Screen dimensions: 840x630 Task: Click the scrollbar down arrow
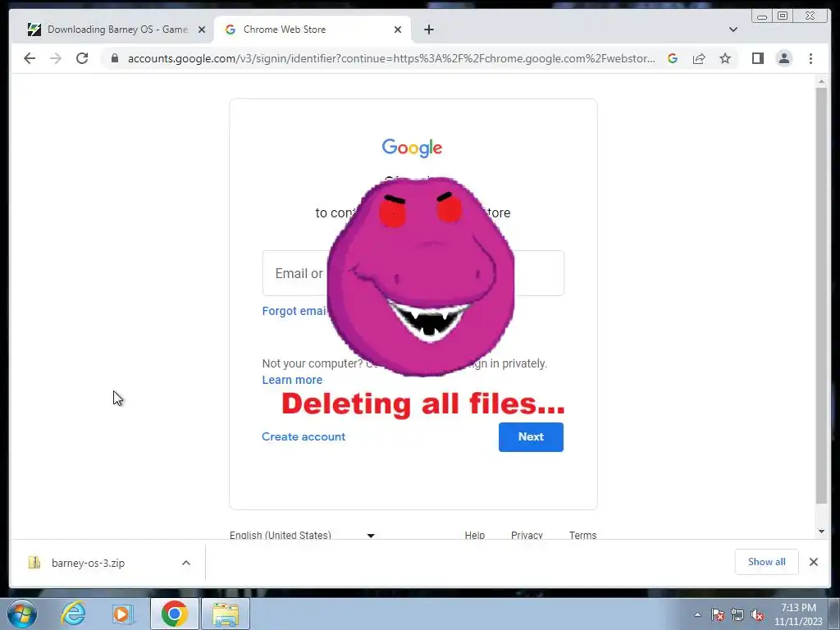click(821, 532)
